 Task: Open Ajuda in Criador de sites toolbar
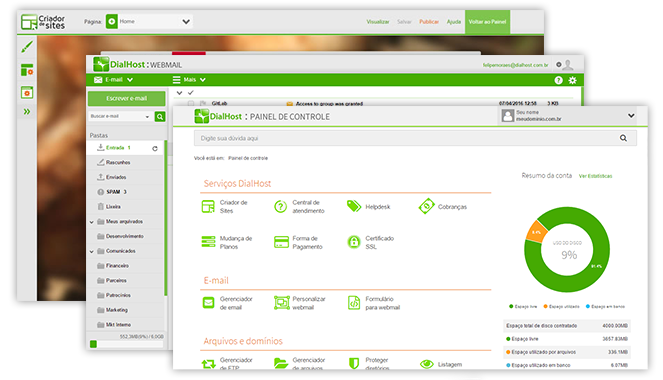coord(454,22)
